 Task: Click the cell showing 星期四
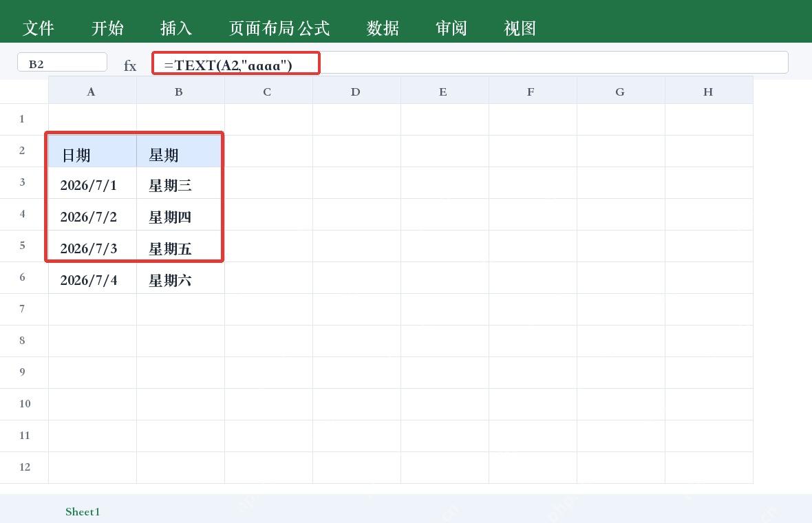click(x=180, y=215)
